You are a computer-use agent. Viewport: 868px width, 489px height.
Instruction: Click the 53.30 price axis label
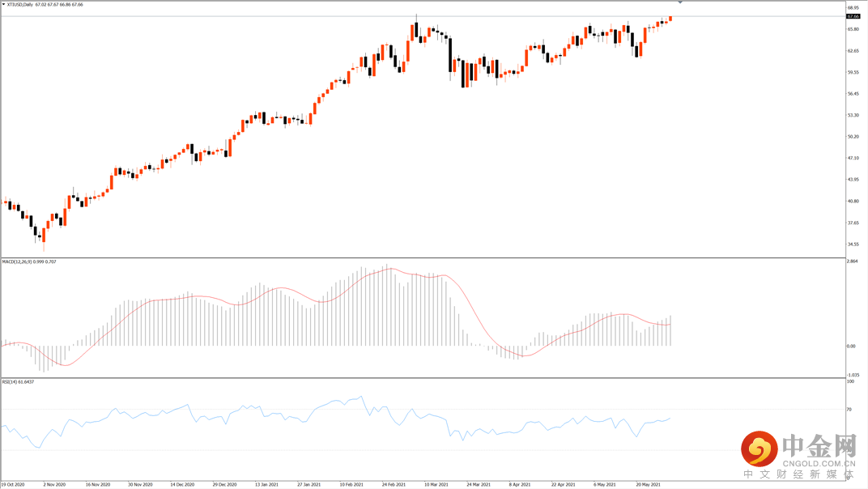coord(853,115)
